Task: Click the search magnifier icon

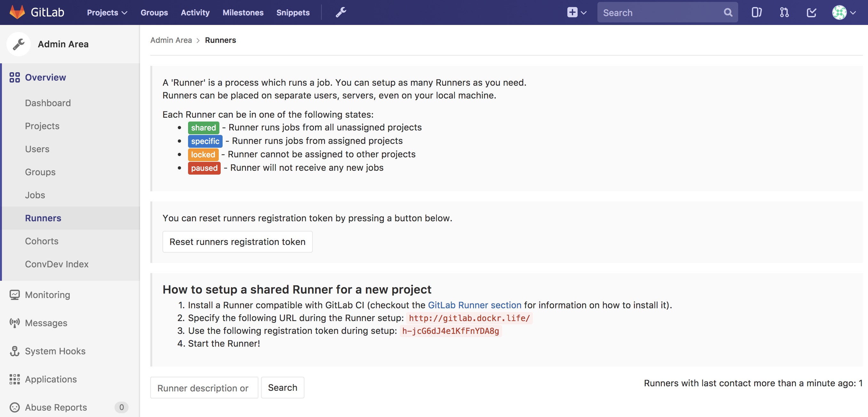Action: tap(728, 12)
